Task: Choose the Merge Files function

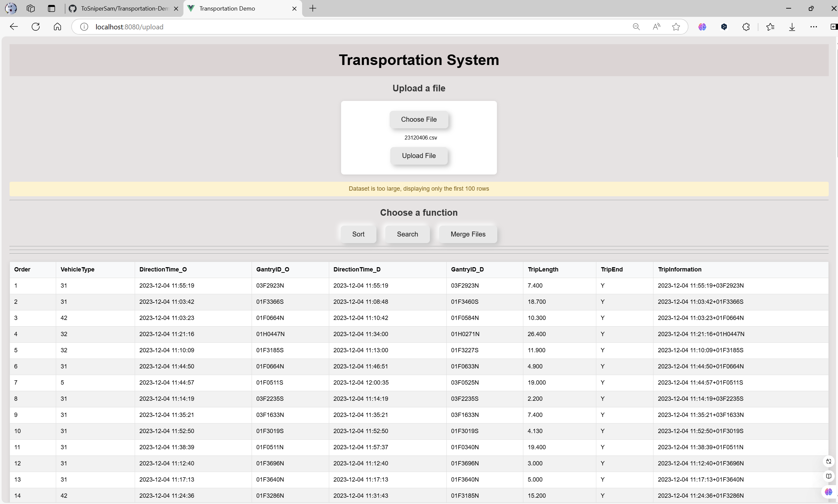Action: point(468,234)
